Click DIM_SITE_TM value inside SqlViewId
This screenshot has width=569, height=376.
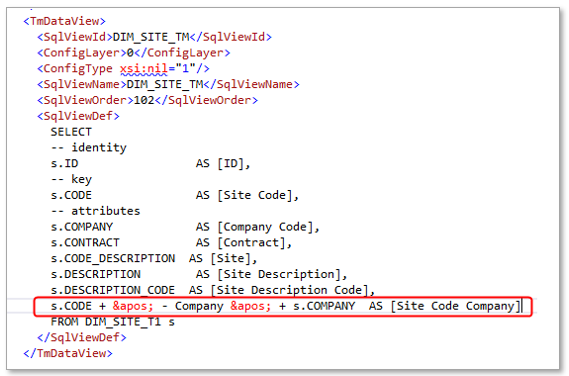151,37
